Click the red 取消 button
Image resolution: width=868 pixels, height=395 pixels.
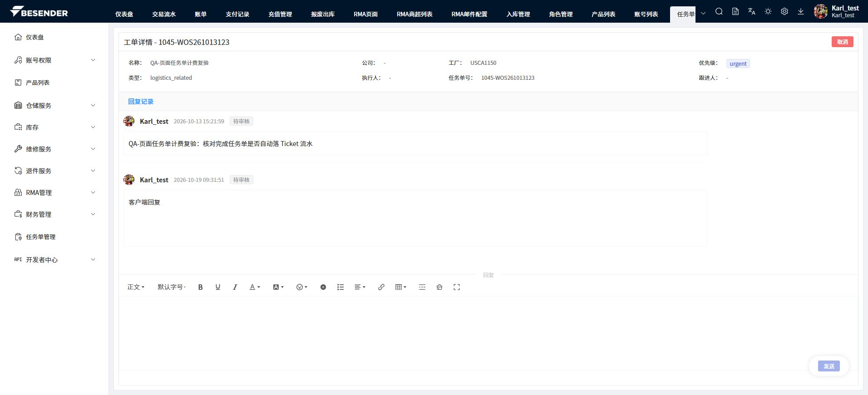tap(843, 42)
